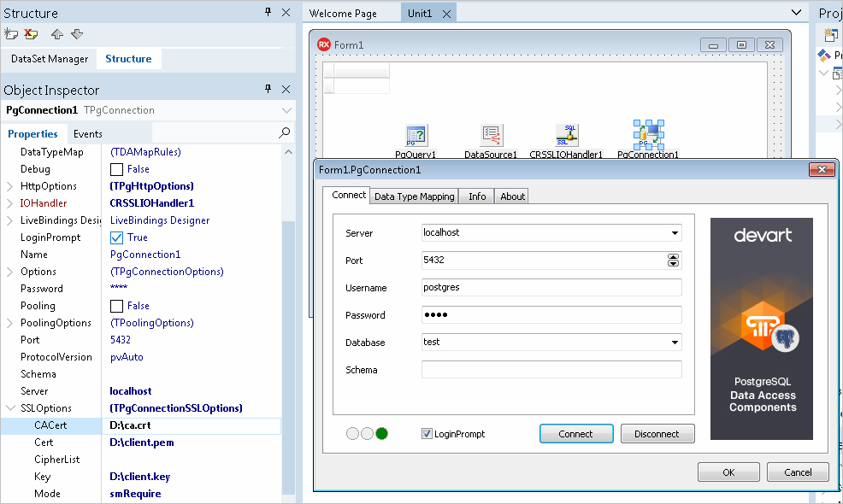Open the editor tabs overflow chevron
Viewport: 843px width, 504px height.
(796, 12)
